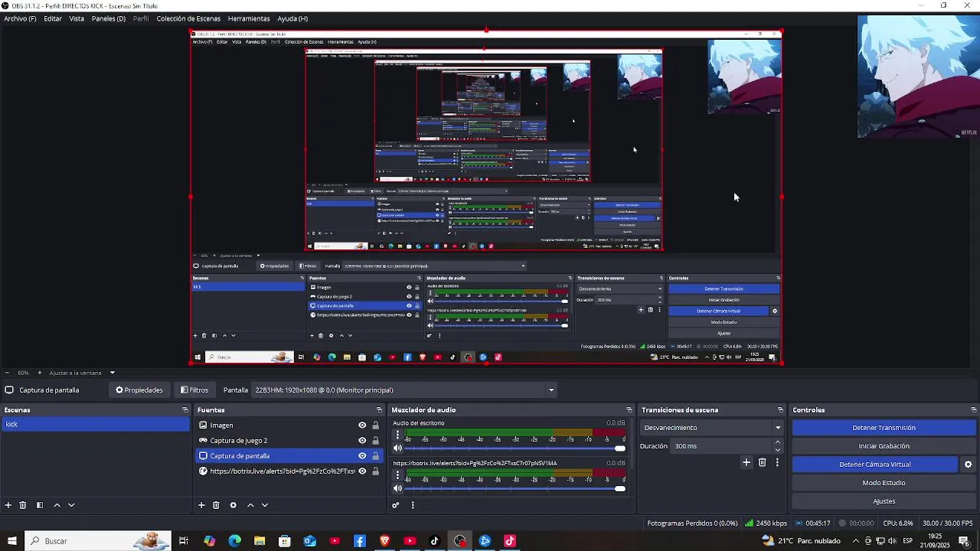Viewport: 980px width, 551px height.
Task: Hide the Captura de pantalla source
Action: pos(362,456)
